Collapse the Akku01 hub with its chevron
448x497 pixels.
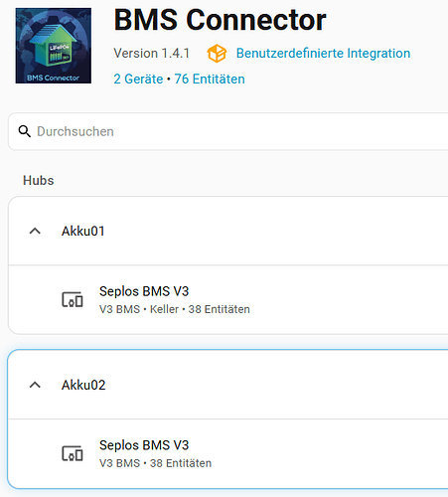point(35,231)
